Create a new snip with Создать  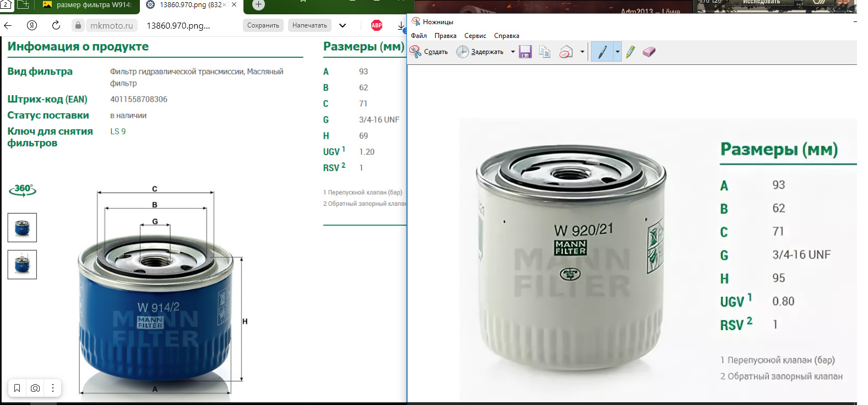click(429, 52)
